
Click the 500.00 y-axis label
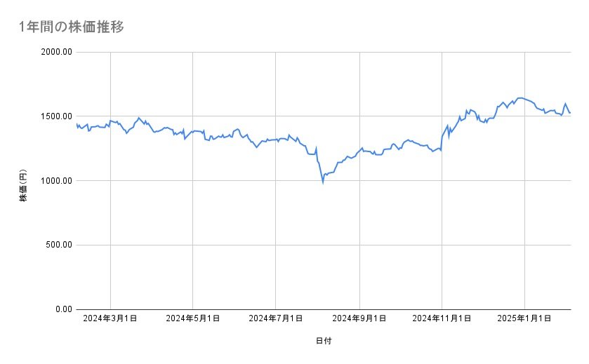(x=58, y=245)
